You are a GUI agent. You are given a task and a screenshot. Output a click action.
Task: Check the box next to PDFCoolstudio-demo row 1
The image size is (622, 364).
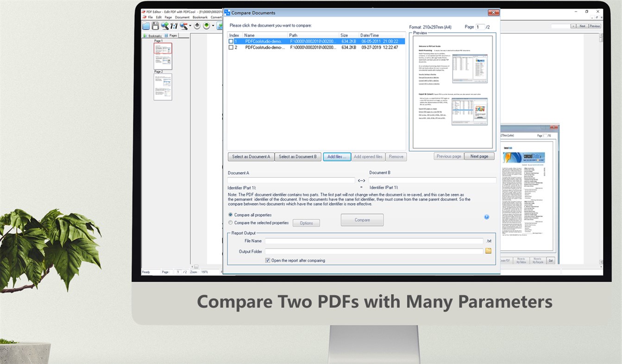[x=230, y=41]
